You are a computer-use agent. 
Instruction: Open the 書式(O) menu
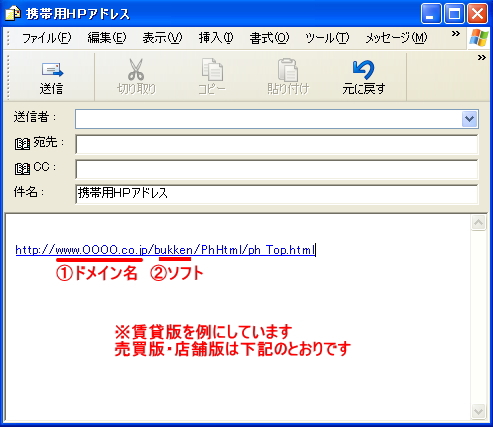click(x=269, y=38)
